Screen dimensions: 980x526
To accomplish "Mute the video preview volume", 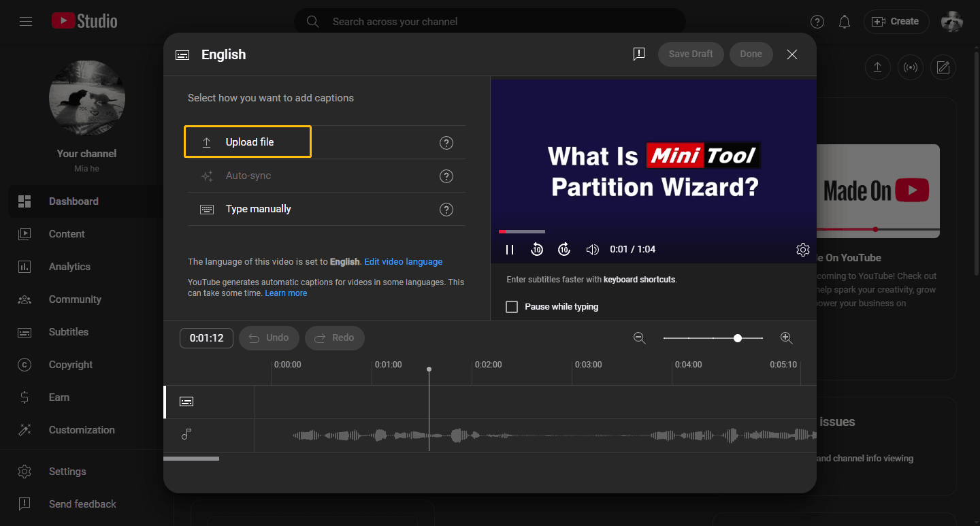I will tap(592, 250).
